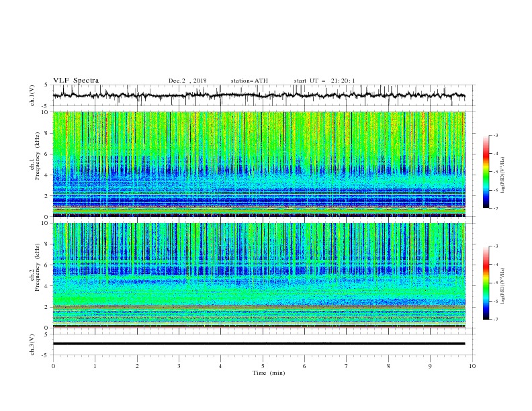Click inside the ch.1 spectrogram panel
This screenshot has width=532, height=411.
pyautogui.click(x=259, y=164)
